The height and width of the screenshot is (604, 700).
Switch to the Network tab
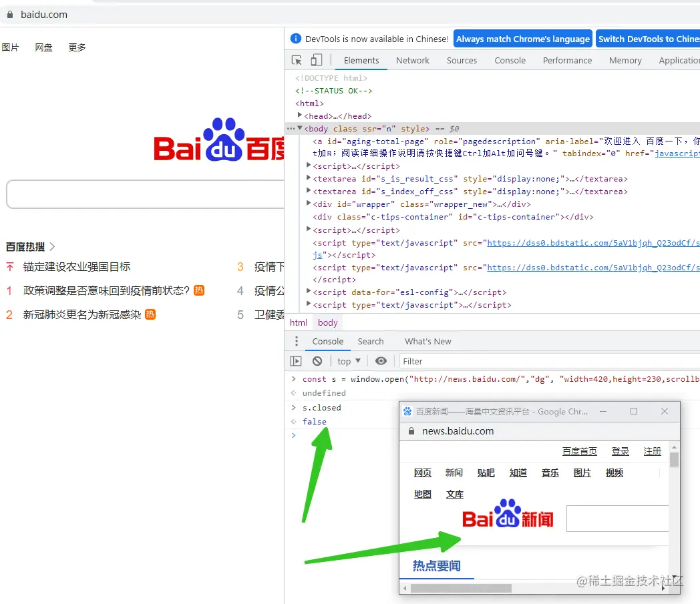coord(413,60)
